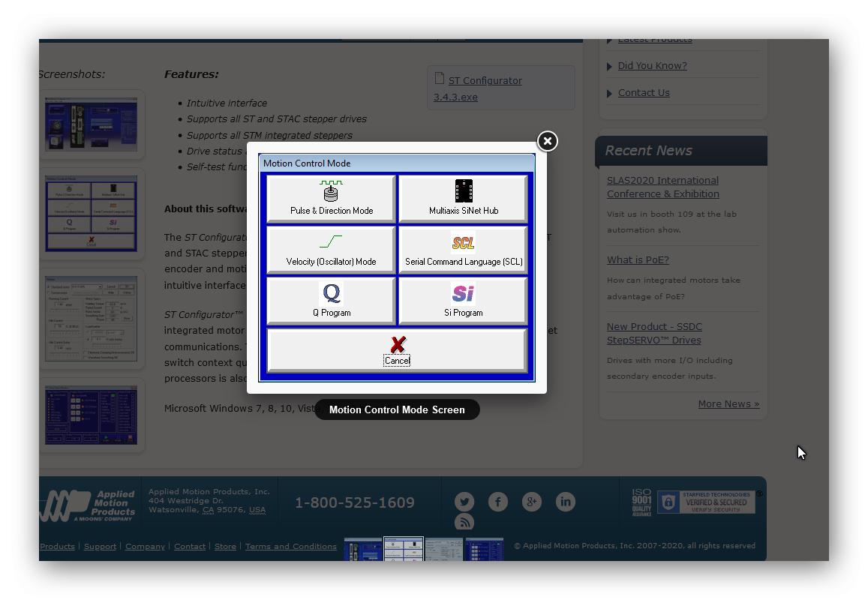Screen dimensions: 868x600
Task: Open the top Screenshots thumbnail of the main screen
Action: pos(92,124)
